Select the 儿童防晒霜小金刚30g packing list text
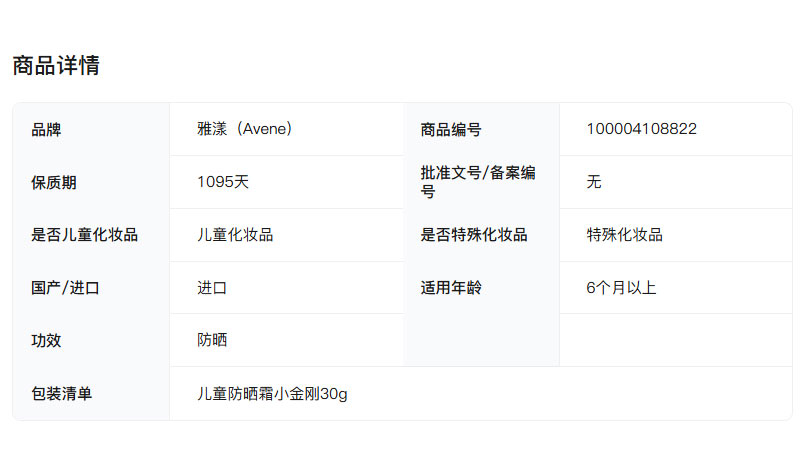 272,394
